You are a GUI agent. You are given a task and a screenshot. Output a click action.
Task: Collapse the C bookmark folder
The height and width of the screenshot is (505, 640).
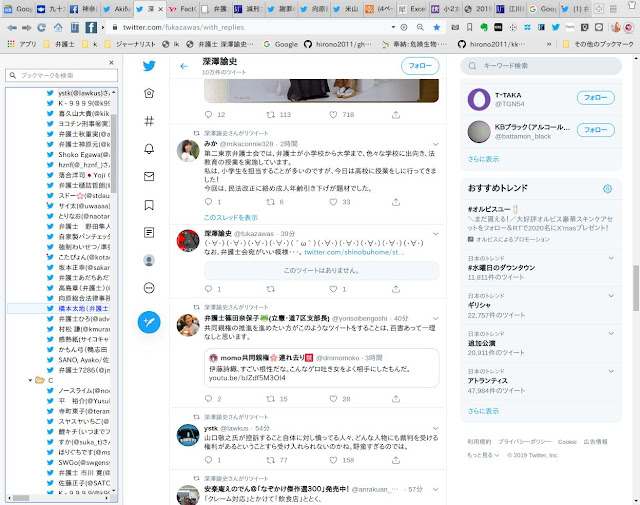(x=30, y=380)
